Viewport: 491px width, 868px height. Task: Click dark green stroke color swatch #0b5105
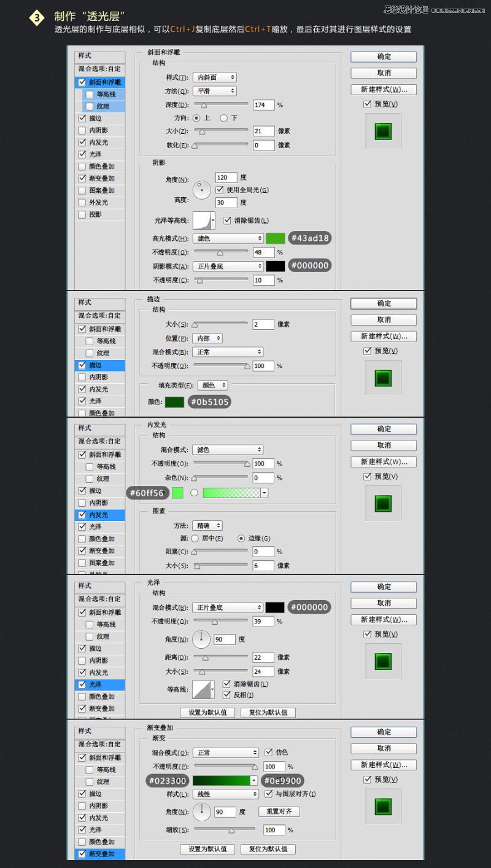point(175,402)
